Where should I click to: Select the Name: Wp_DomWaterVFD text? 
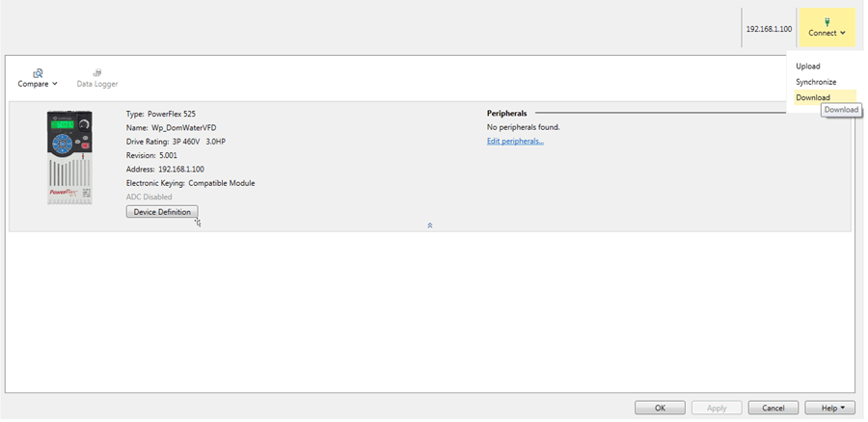tap(171, 128)
